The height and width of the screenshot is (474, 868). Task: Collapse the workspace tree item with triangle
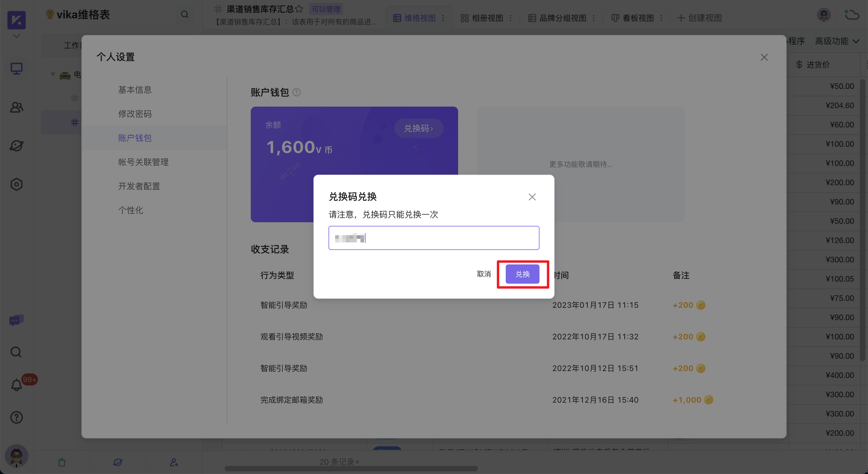[x=52, y=74]
